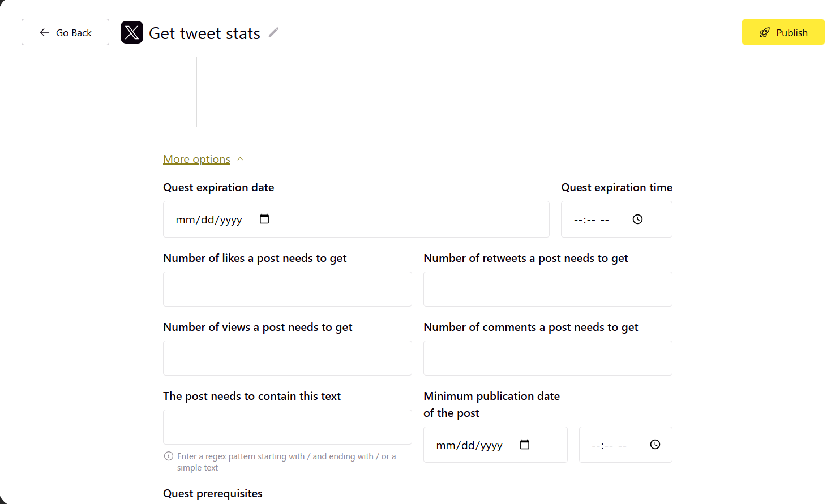Click the More options link
Image resolution: width=827 pixels, height=504 pixels.
[x=196, y=159]
